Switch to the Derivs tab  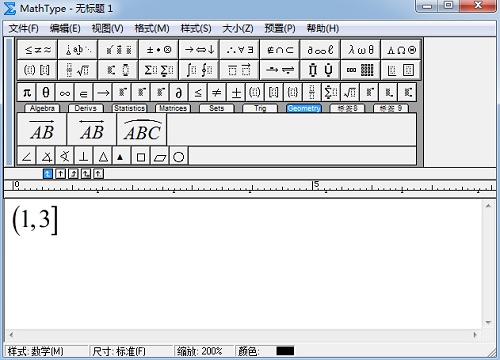point(86,108)
